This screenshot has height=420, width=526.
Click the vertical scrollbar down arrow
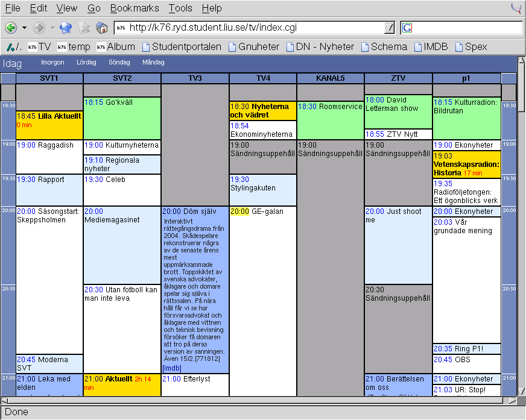click(x=522, y=391)
